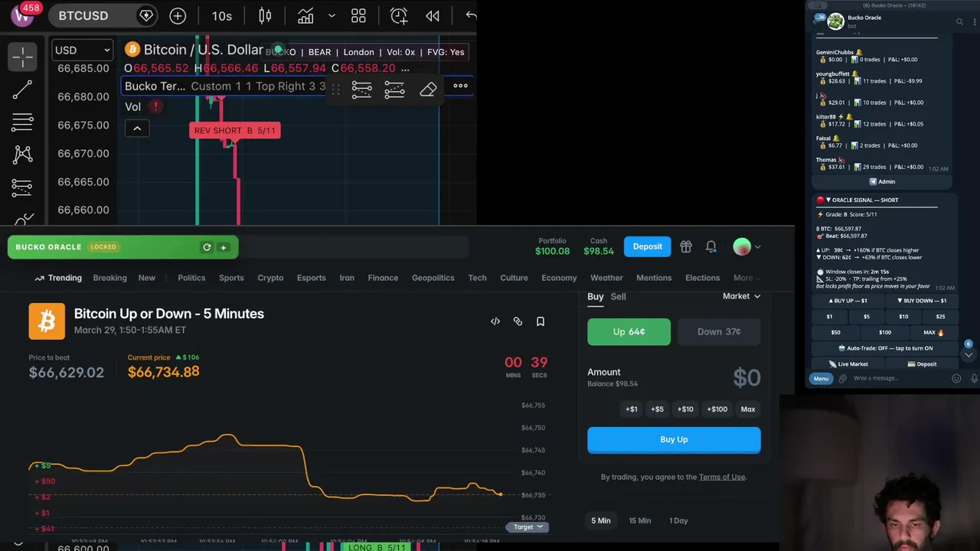The width and height of the screenshot is (980, 551).
Task: Click the Vol indicator error warning icon
Action: pos(155,106)
